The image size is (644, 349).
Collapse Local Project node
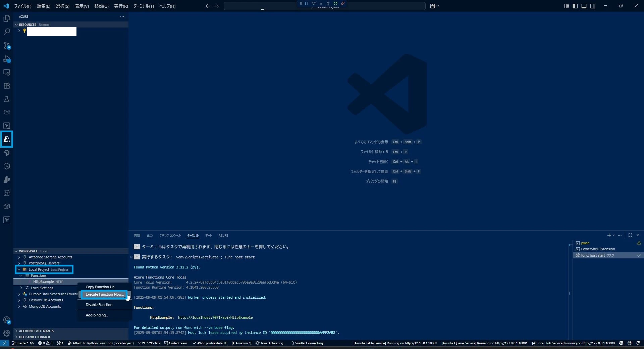point(19,269)
